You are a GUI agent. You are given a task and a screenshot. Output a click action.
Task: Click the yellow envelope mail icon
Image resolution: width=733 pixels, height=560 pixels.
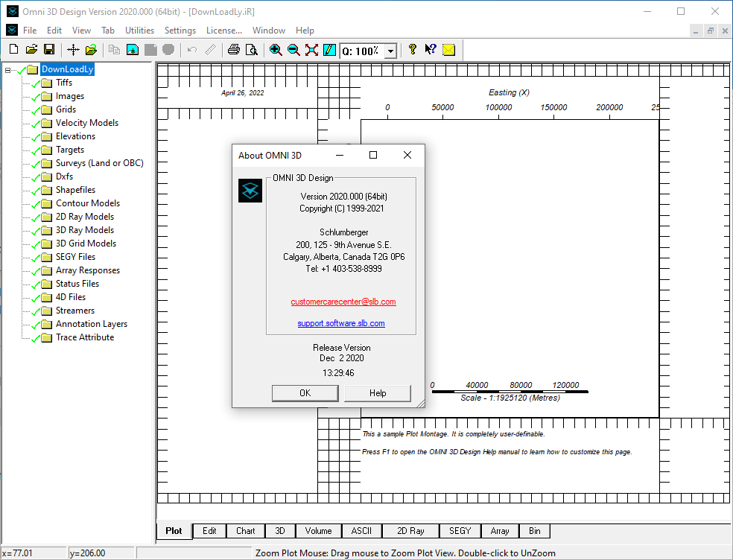[448, 50]
